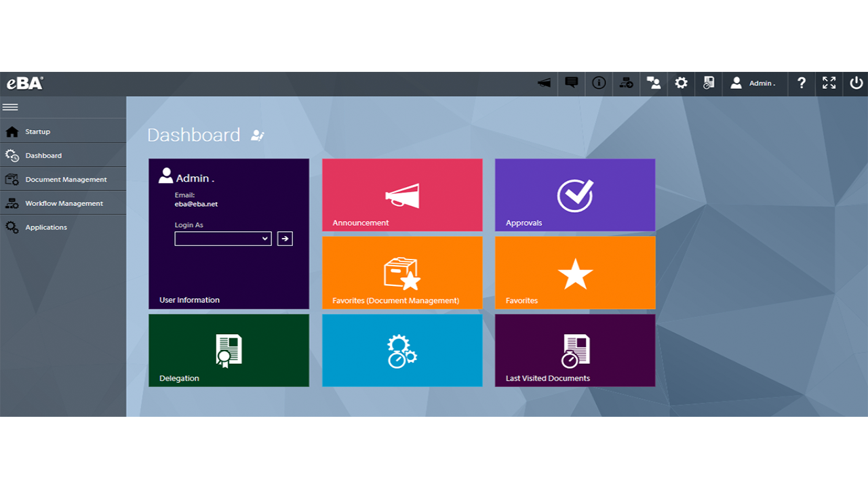868x488 pixels.
Task: Click the Admin user avatar in tile
Action: pos(165,176)
